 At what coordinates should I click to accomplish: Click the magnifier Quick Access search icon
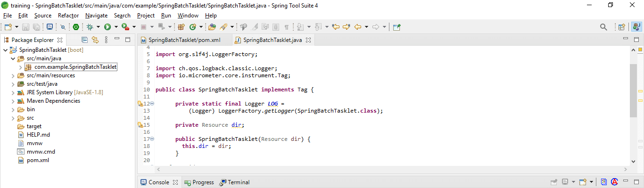[x=603, y=27]
